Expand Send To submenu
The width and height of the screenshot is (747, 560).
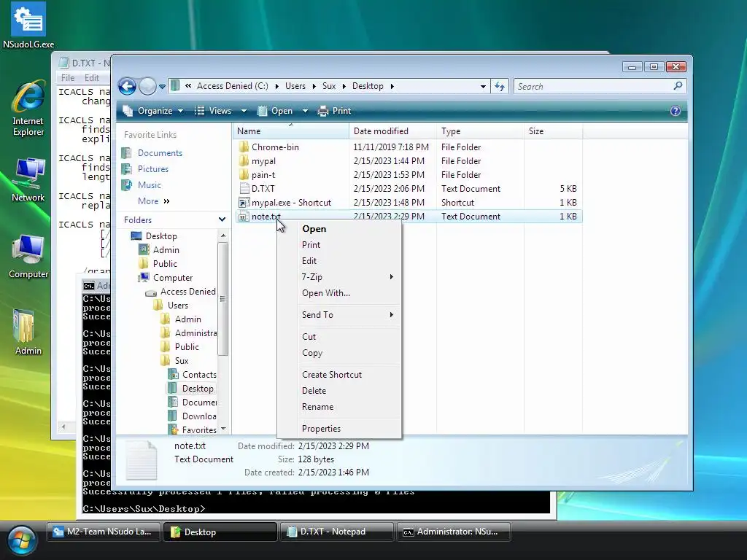pyautogui.click(x=338, y=315)
